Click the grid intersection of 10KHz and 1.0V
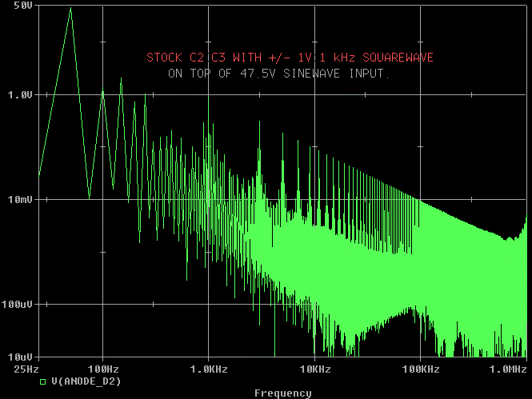 (314, 94)
